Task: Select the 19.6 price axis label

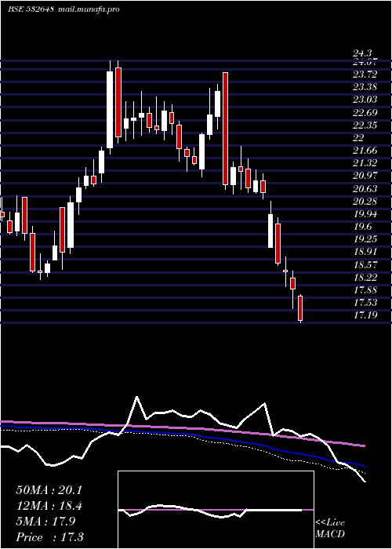Action: click(362, 227)
